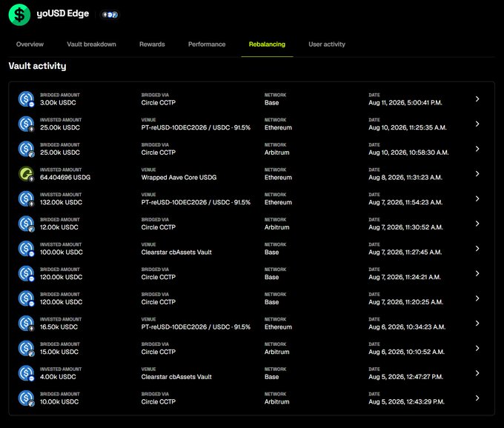Expand Aug 7 11:27:45 A.M. row chevron
This screenshot has height=428, width=504.
(x=477, y=249)
